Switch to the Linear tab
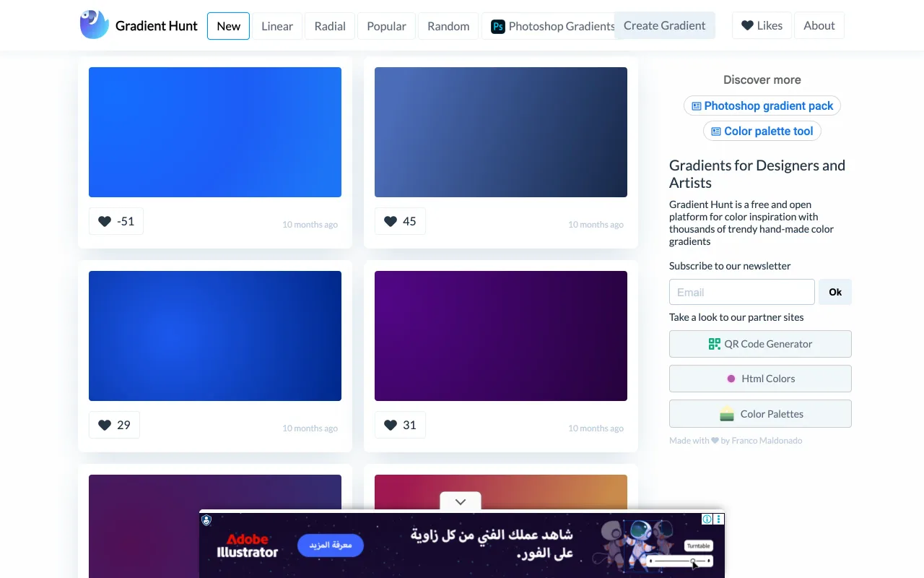924x578 pixels. point(277,26)
